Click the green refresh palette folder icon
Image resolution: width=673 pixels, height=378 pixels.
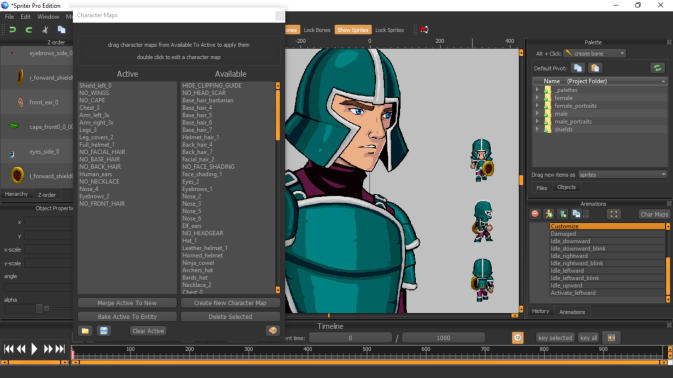657,68
